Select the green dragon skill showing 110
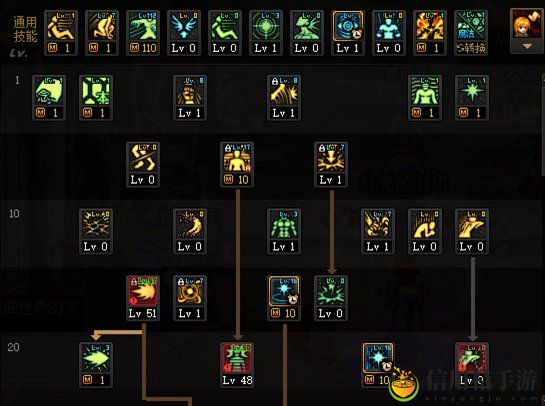The width and height of the screenshot is (545, 406). pos(143,33)
